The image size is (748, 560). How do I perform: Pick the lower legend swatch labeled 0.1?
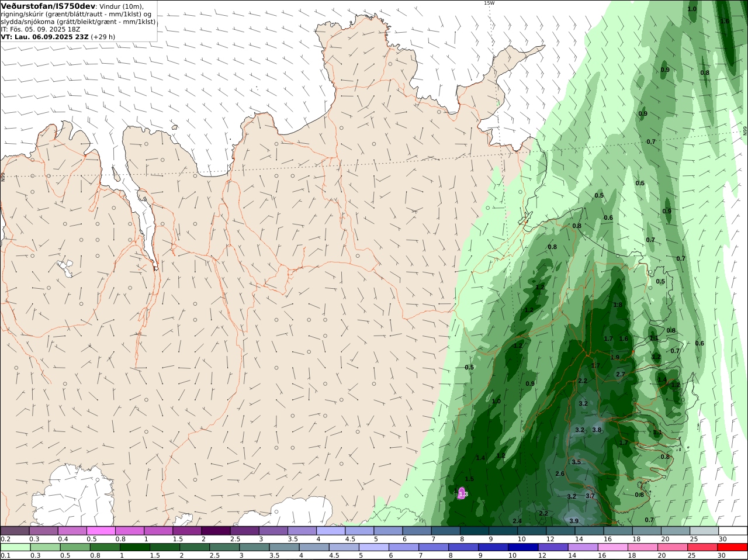(x=15, y=548)
